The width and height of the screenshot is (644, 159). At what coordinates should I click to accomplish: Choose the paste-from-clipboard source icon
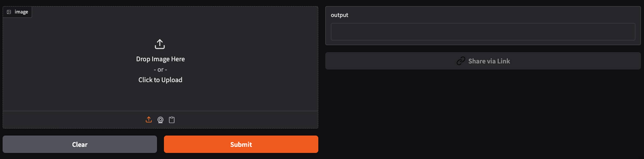172,120
